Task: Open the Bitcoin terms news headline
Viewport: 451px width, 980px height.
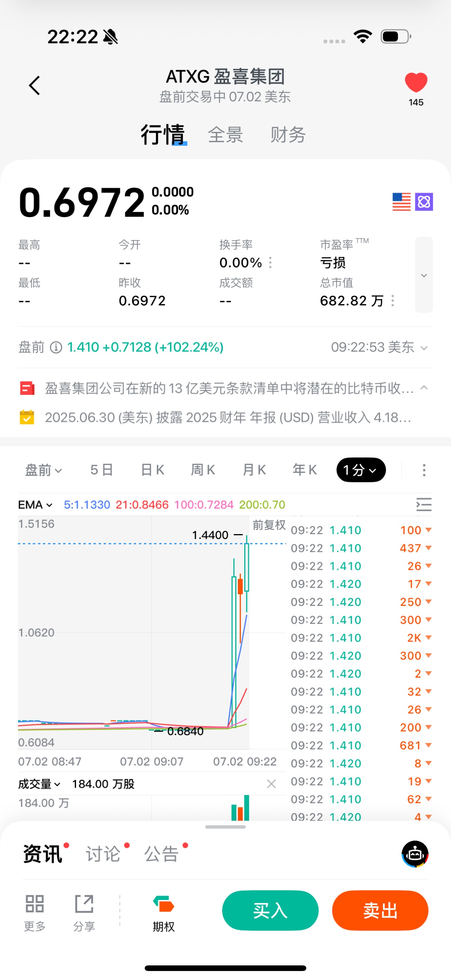Action: [x=229, y=388]
